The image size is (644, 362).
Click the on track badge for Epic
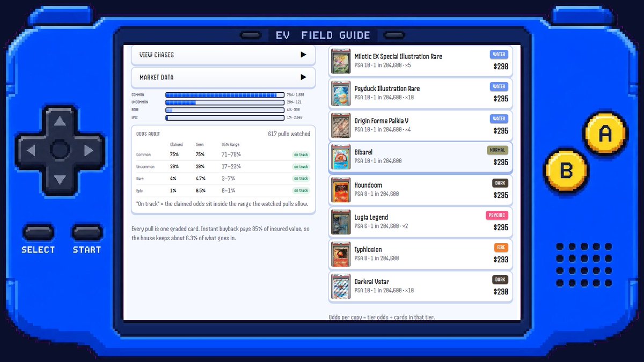tap(301, 190)
